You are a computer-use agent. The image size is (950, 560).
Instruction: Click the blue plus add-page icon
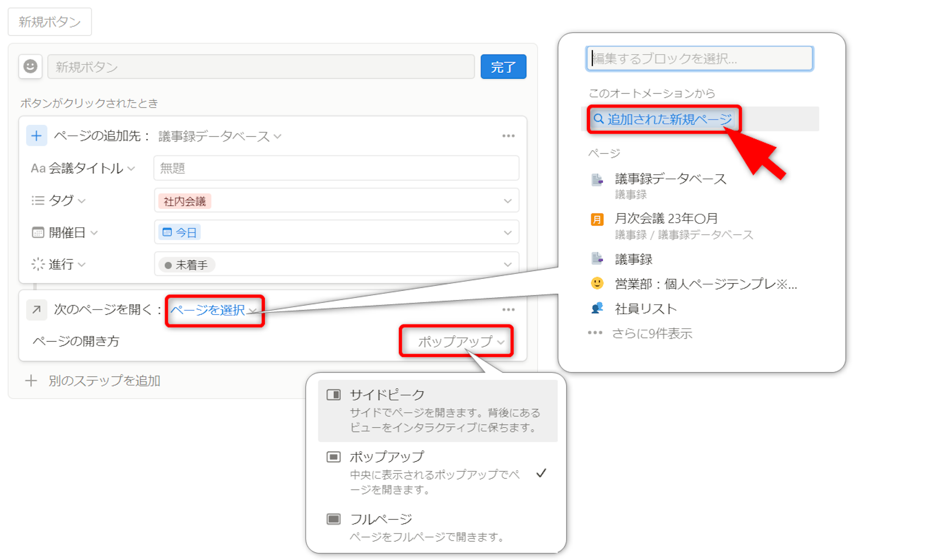pyautogui.click(x=36, y=136)
